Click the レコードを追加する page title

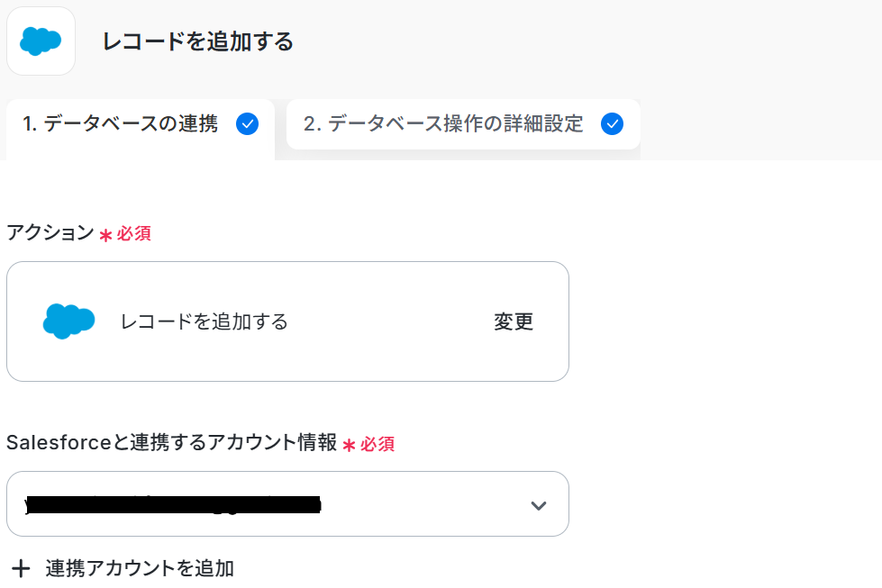(197, 41)
